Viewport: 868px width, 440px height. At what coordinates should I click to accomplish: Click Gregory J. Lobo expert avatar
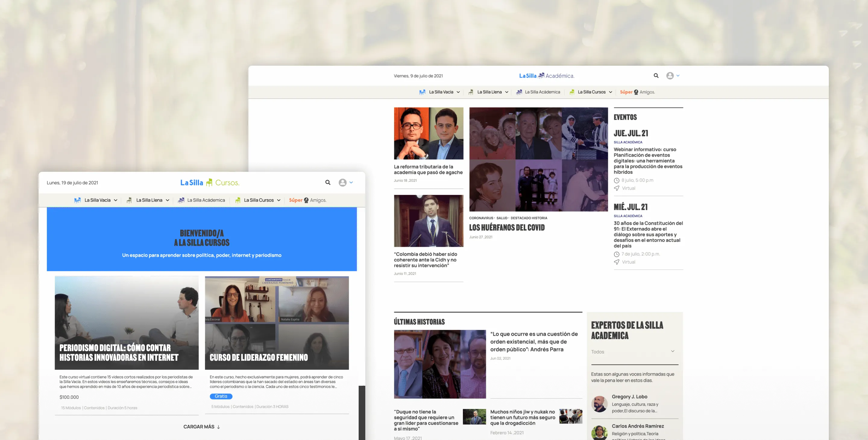tap(599, 404)
